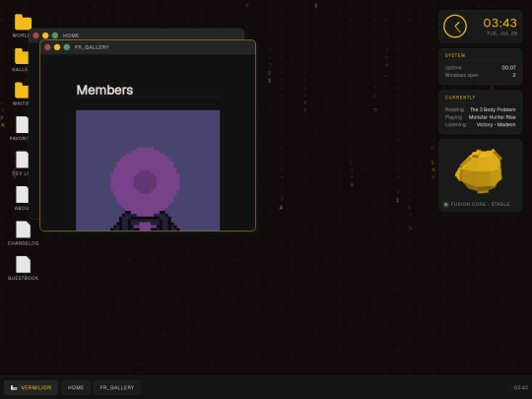Switch to FR_GALLERY in the taskbar

pyautogui.click(x=117, y=387)
